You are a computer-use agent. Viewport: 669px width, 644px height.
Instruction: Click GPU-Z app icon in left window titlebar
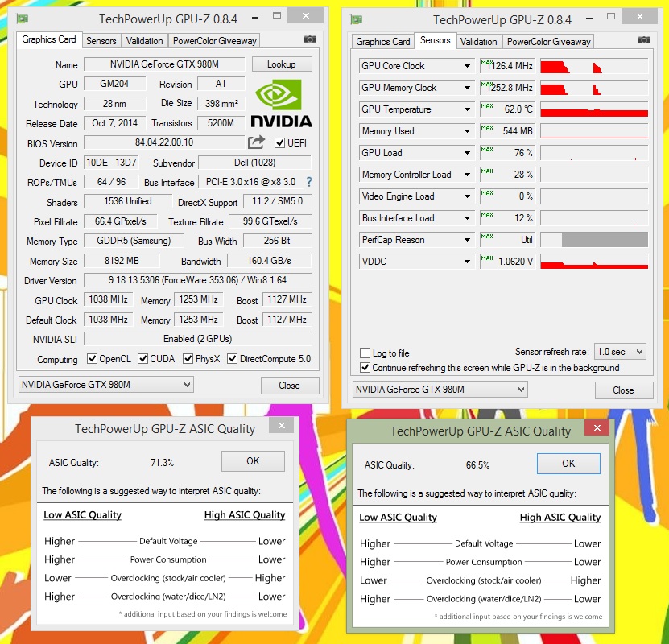[x=22, y=19]
